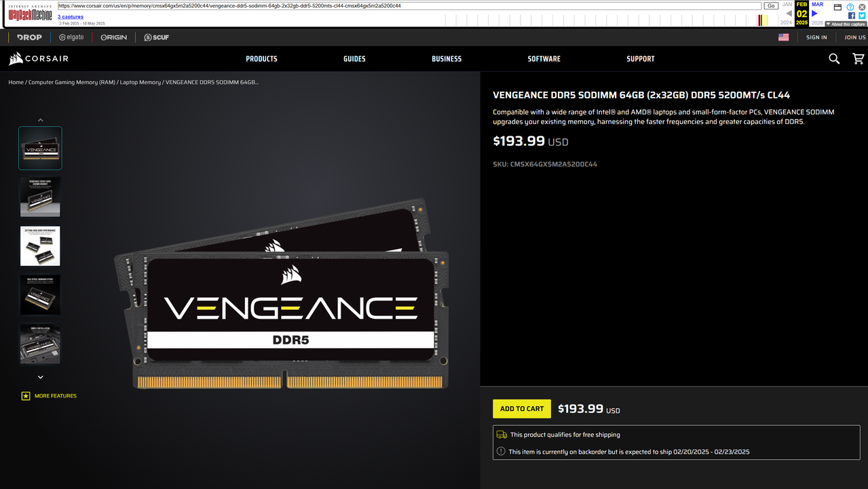Image resolution: width=868 pixels, height=489 pixels.
Task: Share capture on Twitter
Action: coord(861,16)
